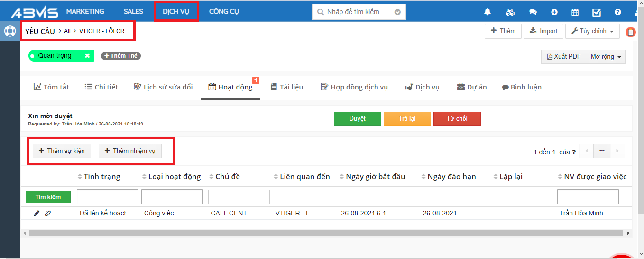Expand the search box dropdown arrow
The image size is (644, 259).
397,12
